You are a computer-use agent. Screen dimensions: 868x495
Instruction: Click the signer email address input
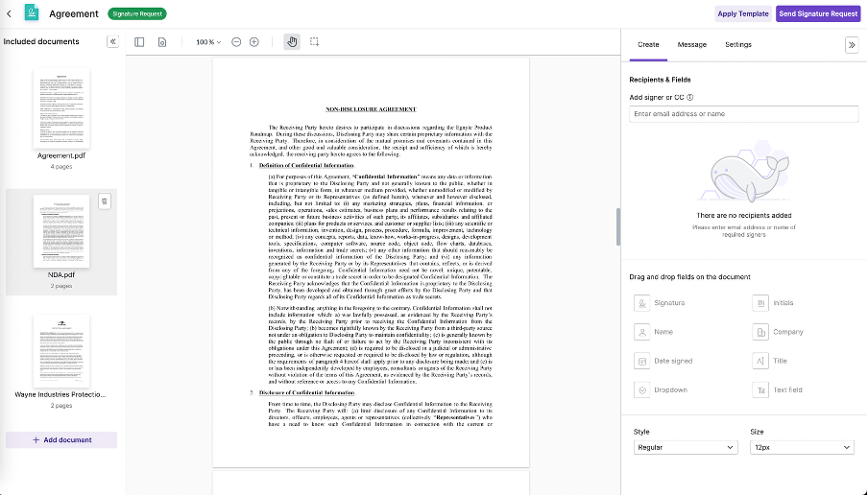point(743,114)
